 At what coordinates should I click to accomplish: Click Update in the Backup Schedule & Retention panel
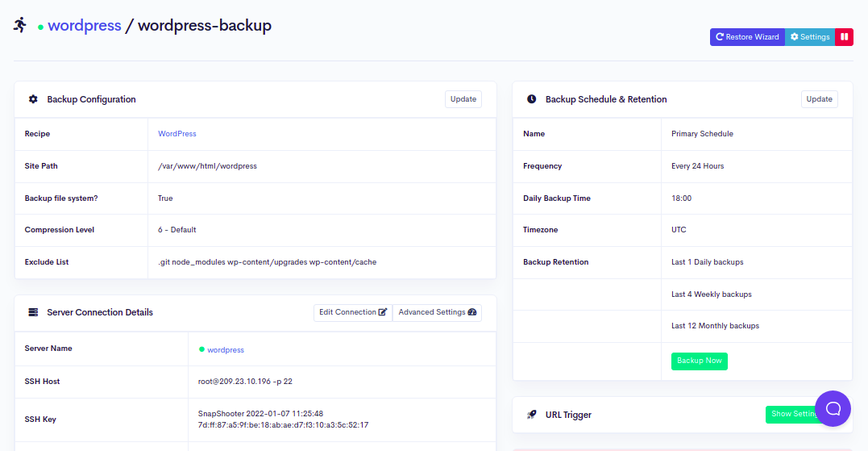(x=820, y=99)
